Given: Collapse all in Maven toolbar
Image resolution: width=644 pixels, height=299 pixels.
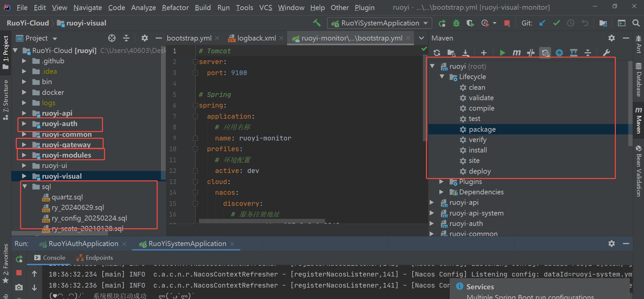Looking at the screenshot, I should pyautogui.click(x=588, y=53).
